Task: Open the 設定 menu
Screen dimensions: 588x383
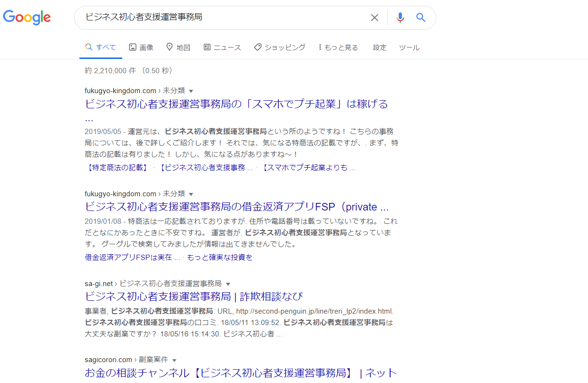Action: (380, 48)
